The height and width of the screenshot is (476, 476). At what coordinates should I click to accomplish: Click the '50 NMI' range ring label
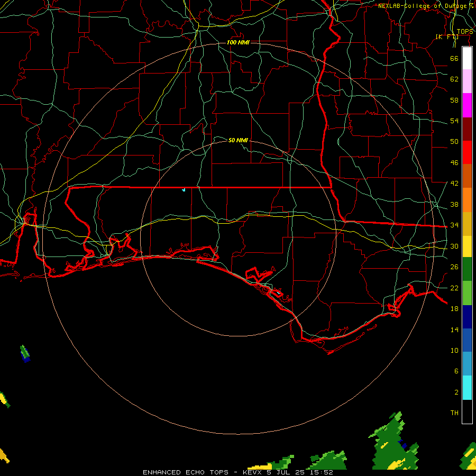pyautogui.click(x=238, y=140)
